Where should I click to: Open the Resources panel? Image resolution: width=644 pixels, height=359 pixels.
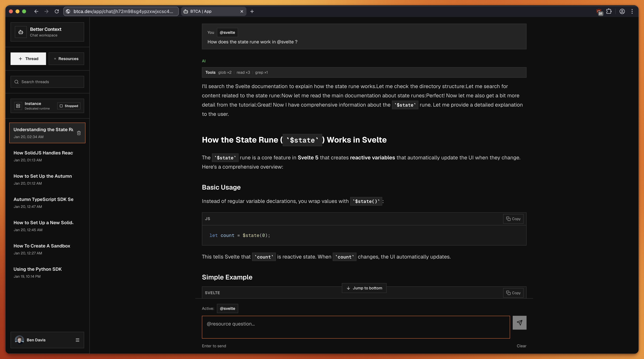click(66, 59)
